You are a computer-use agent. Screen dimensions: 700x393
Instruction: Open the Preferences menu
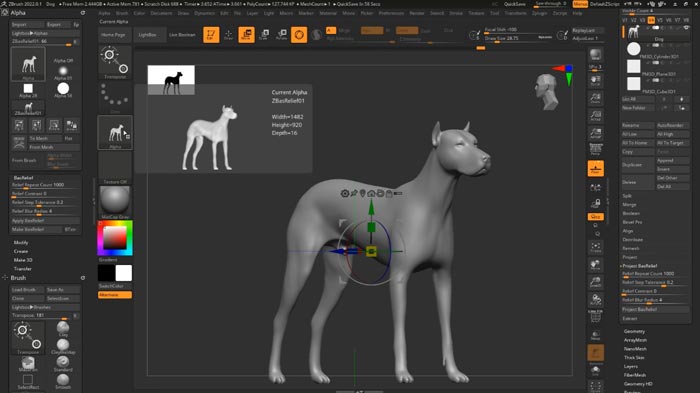click(392, 13)
